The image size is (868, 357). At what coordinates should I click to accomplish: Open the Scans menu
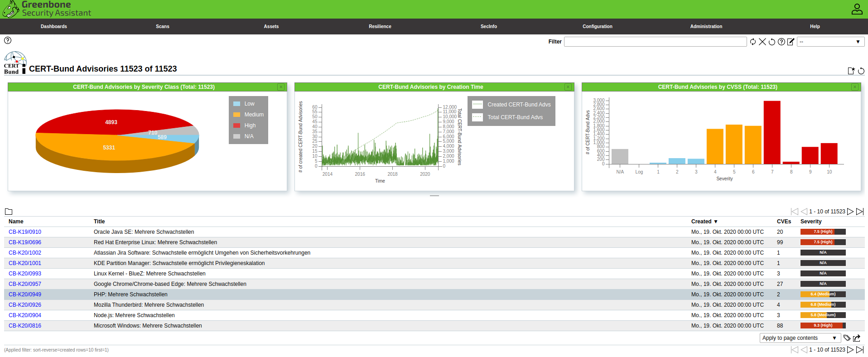tap(163, 26)
